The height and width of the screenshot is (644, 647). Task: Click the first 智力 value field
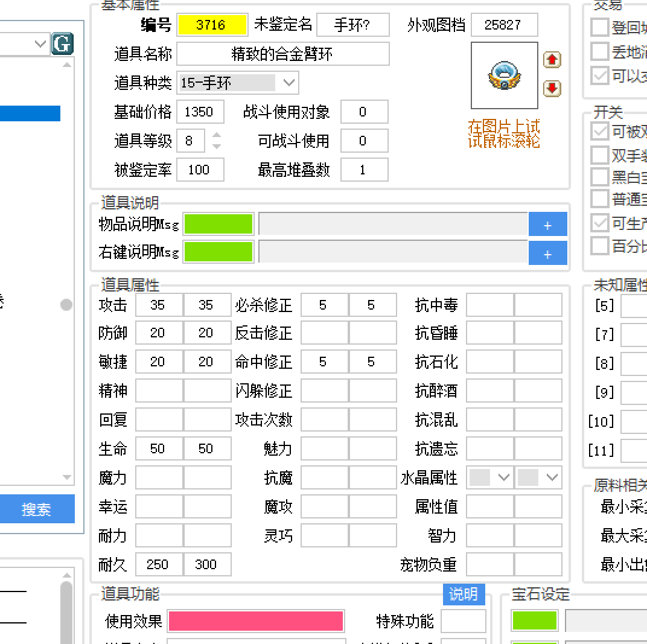(490, 535)
